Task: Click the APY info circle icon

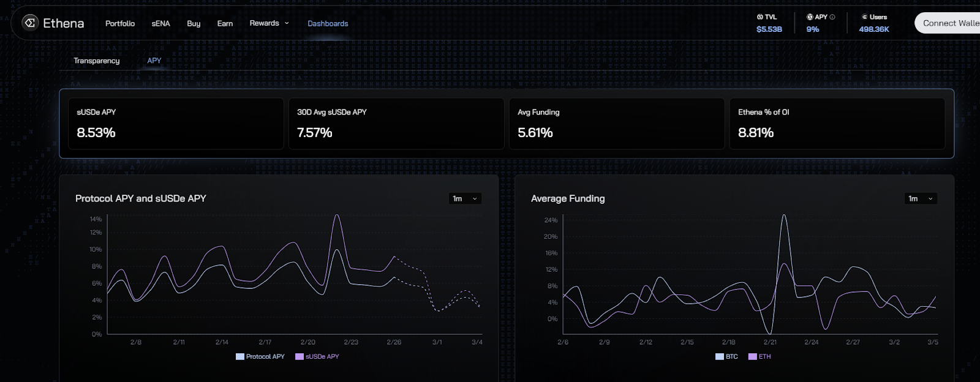Action: pos(832,17)
